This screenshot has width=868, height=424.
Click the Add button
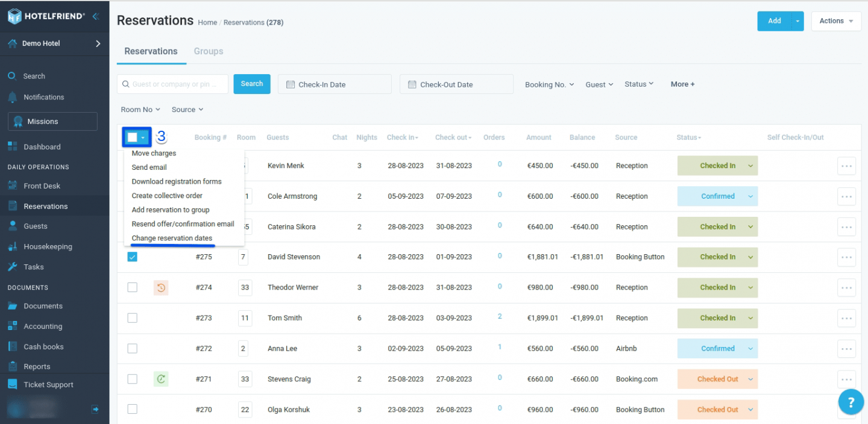click(775, 21)
